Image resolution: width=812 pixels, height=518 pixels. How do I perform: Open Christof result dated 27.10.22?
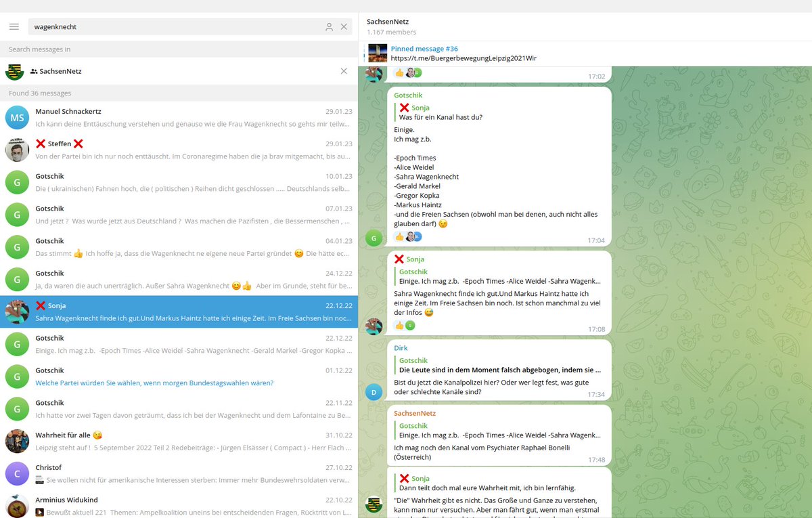(x=179, y=474)
